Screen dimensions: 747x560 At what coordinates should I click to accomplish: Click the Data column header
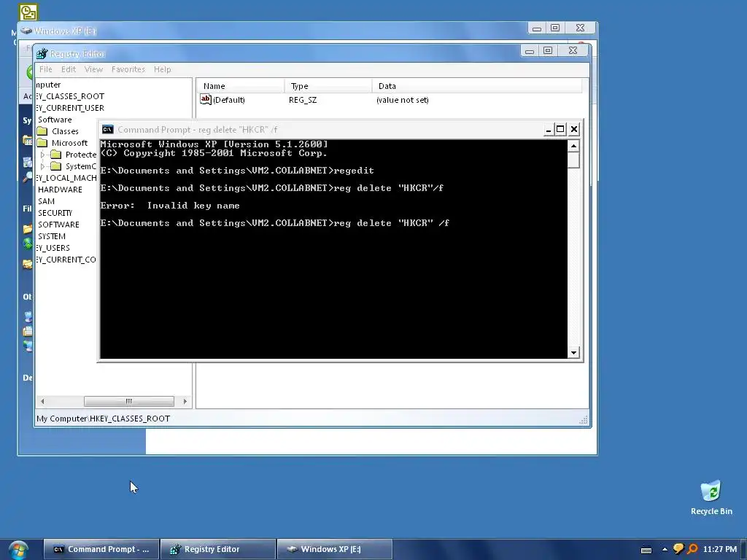coord(477,86)
